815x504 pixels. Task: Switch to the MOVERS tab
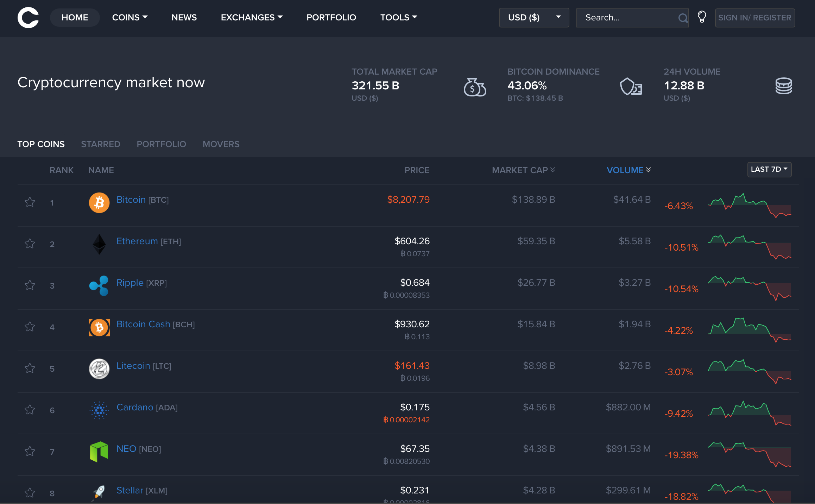tap(221, 144)
